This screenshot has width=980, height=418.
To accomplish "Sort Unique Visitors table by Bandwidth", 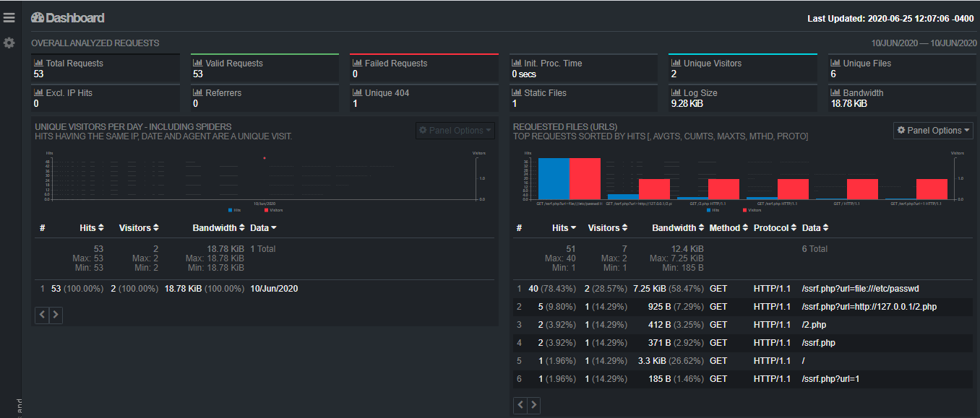I will click(220, 228).
